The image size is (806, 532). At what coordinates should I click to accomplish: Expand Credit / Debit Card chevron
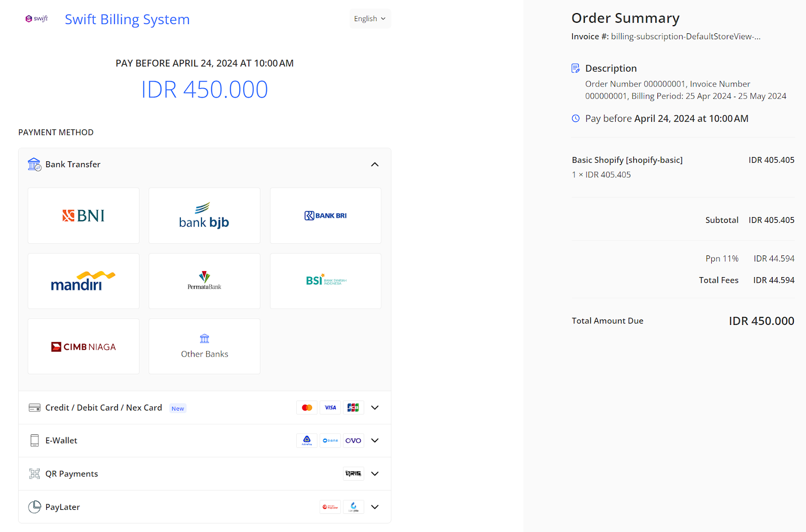(375, 408)
